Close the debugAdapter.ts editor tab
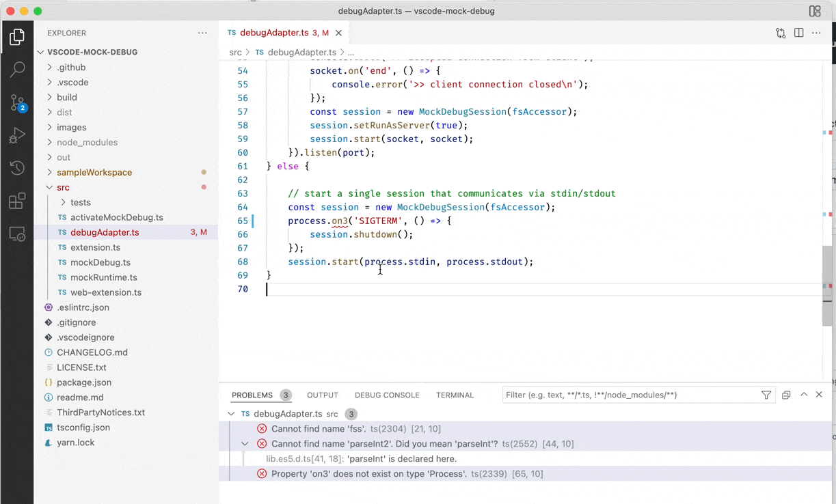This screenshot has height=504, width=836. pos(339,33)
